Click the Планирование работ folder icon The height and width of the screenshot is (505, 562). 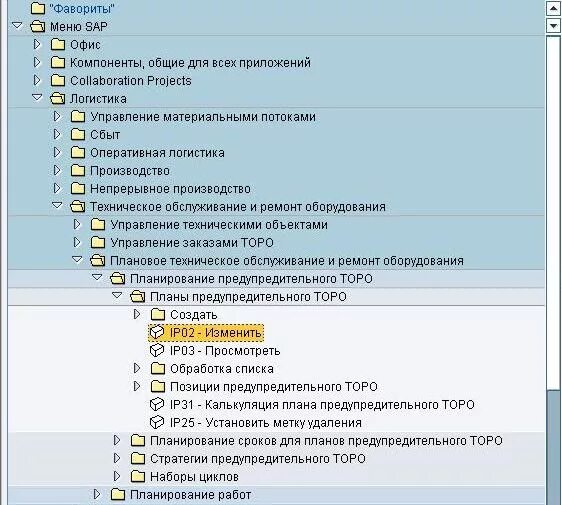point(118,495)
